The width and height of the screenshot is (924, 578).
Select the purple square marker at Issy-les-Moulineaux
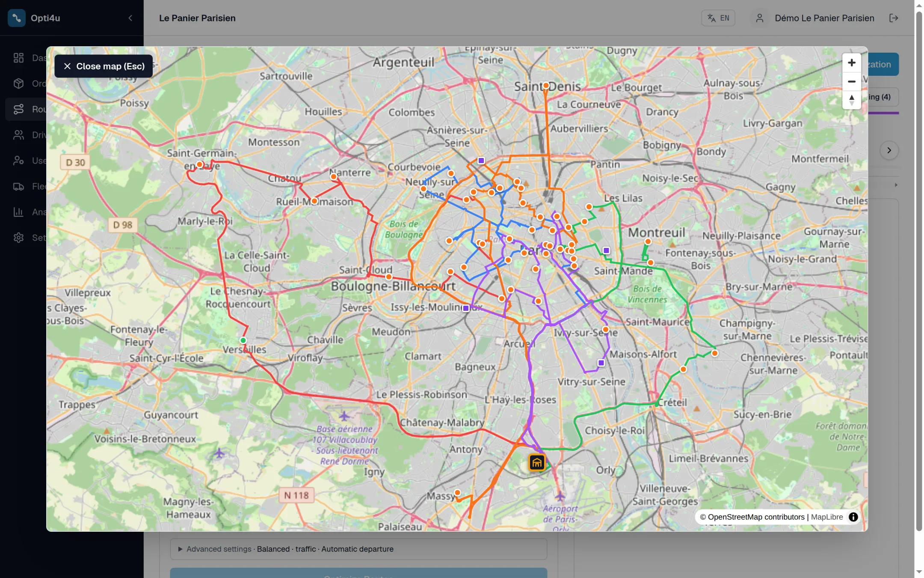(466, 308)
